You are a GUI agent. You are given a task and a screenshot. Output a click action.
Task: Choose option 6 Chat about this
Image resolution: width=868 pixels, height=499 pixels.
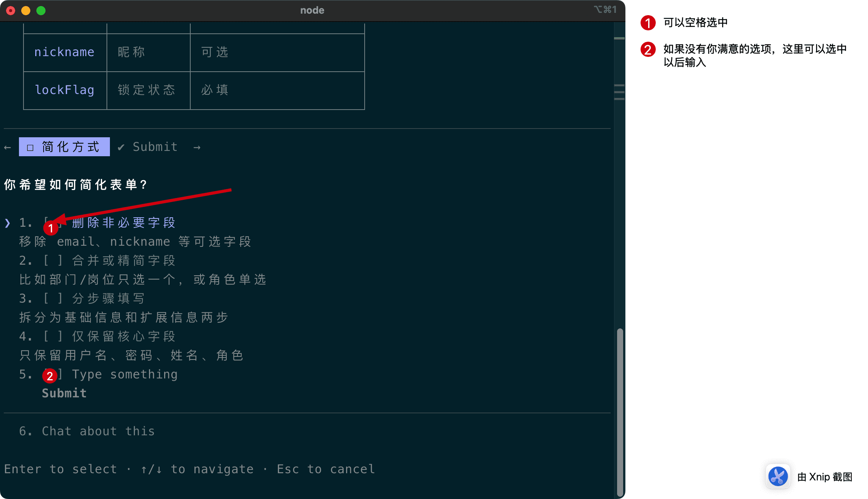point(98,431)
